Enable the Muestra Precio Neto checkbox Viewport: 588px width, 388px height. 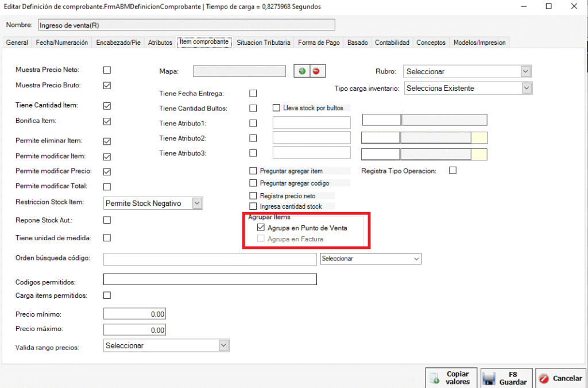point(107,70)
